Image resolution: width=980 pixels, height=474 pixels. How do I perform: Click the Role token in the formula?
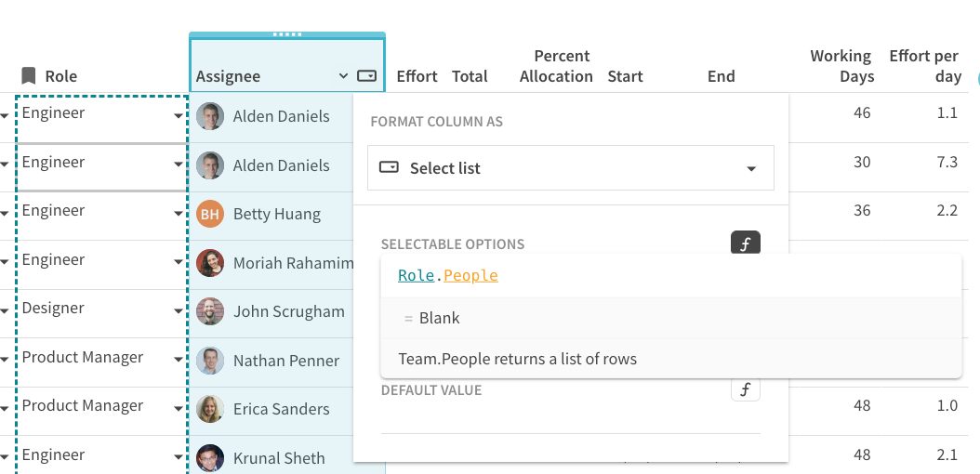[416, 275]
